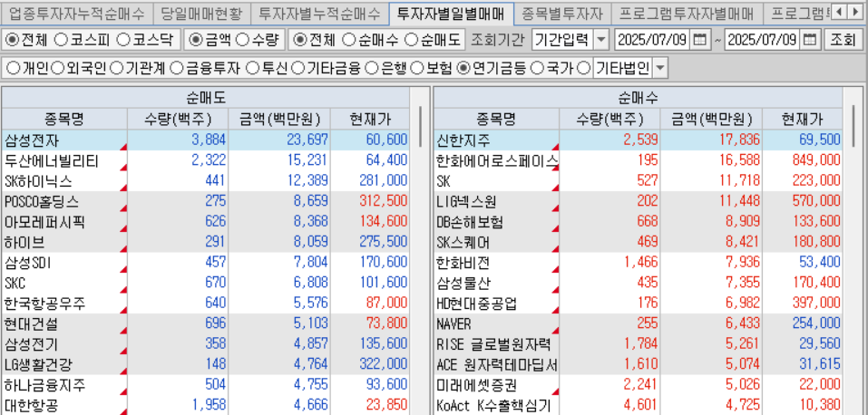The height and width of the screenshot is (415, 868).
Task: Select the HD현대중공업 row
Action: pos(638,304)
